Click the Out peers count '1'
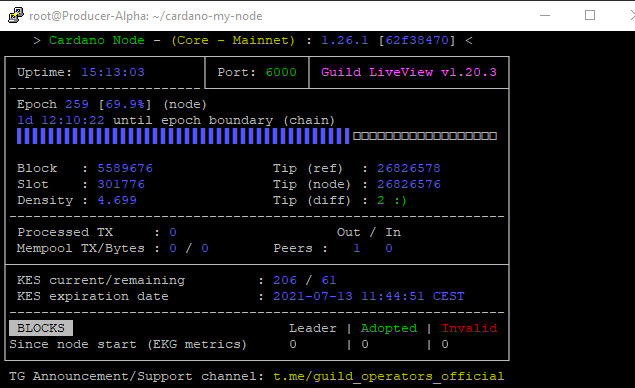 356,248
